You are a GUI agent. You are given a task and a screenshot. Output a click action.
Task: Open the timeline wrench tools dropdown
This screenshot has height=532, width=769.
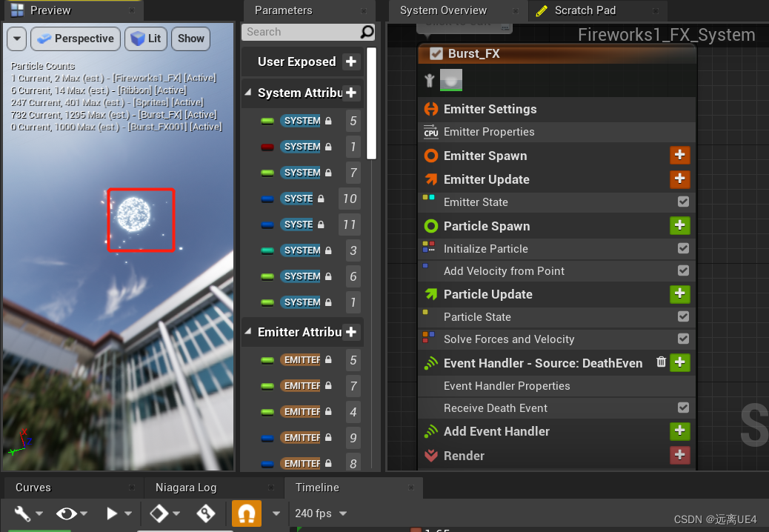click(x=28, y=513)
